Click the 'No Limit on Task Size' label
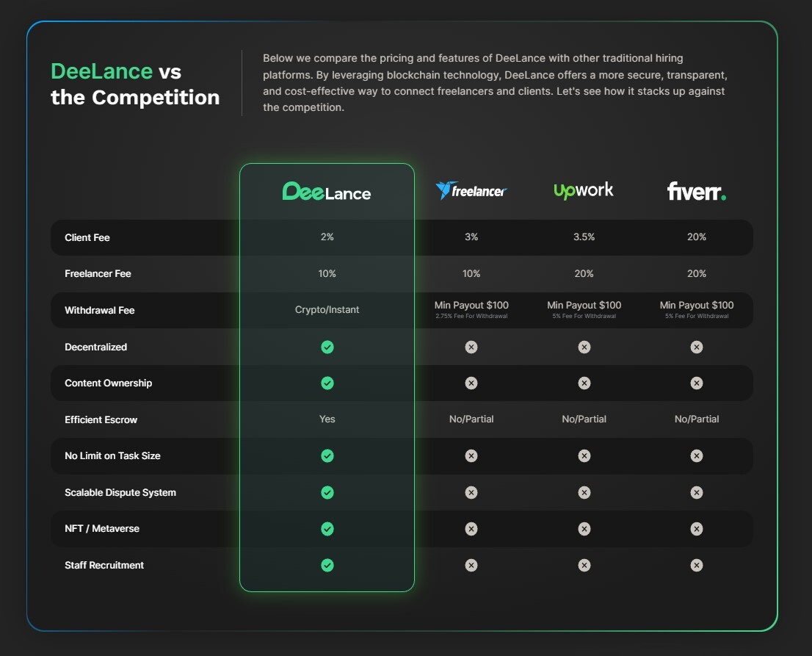Screen dimensions: 812x656 tap(112, 456)
